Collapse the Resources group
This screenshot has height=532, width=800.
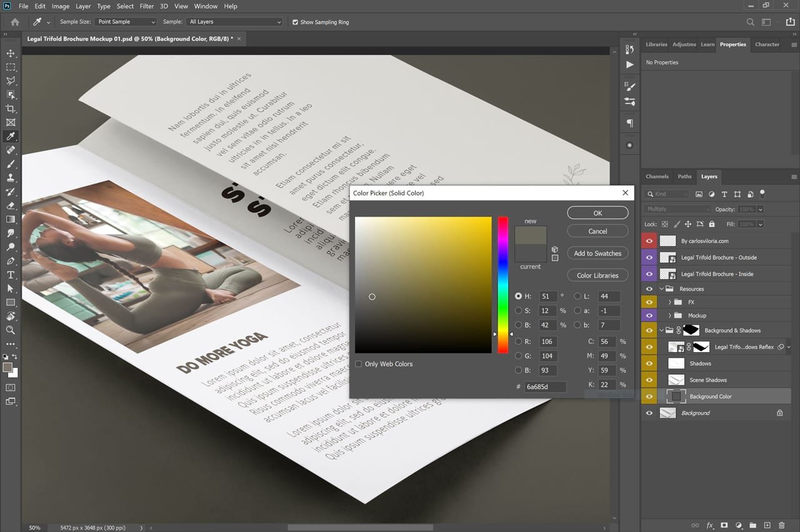tap(661, 289)
